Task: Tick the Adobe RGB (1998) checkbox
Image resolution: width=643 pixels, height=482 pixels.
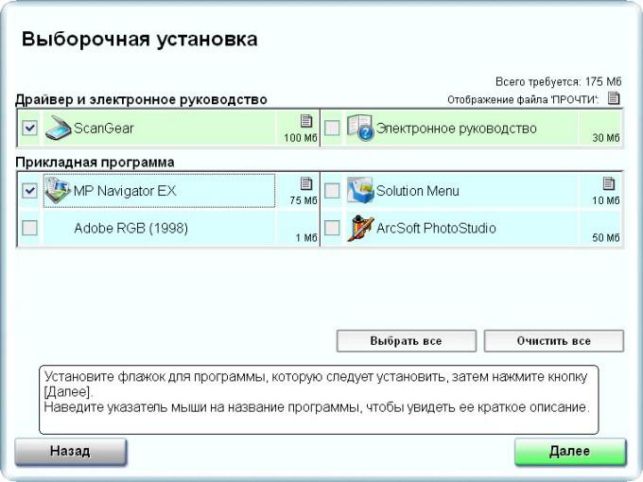Action: tap(30, 228)
